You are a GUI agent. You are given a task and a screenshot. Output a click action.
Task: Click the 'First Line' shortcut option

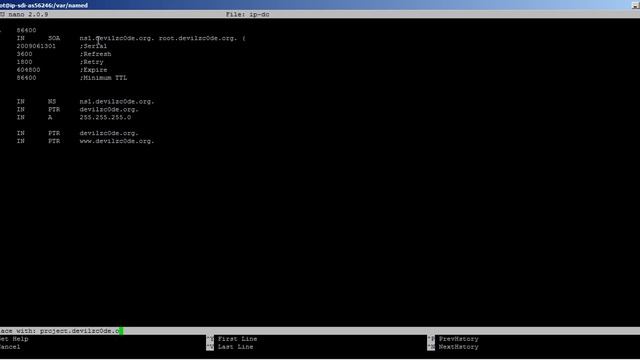point(237,339)
